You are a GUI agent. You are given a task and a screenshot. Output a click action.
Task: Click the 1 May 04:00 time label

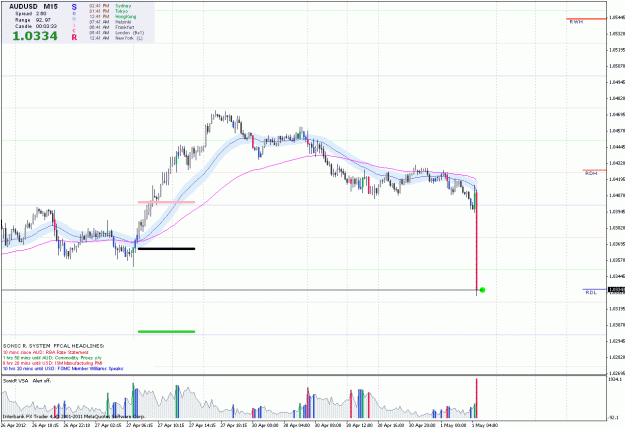pos(484,425)
